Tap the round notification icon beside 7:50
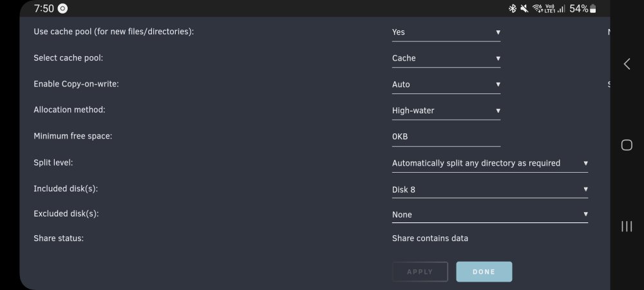Image resolution: width=644 pixels, height=290 pixels. click(x=62, y=8)
